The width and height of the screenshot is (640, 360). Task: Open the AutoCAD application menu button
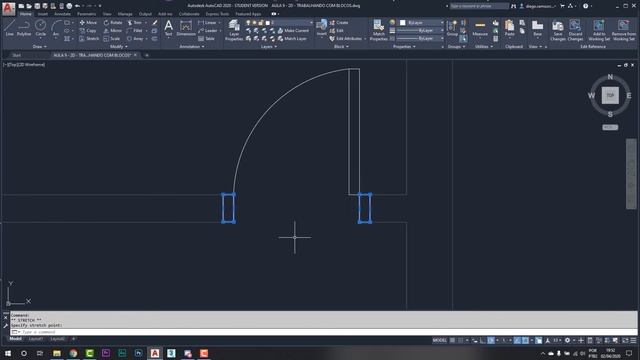(8, 8)
